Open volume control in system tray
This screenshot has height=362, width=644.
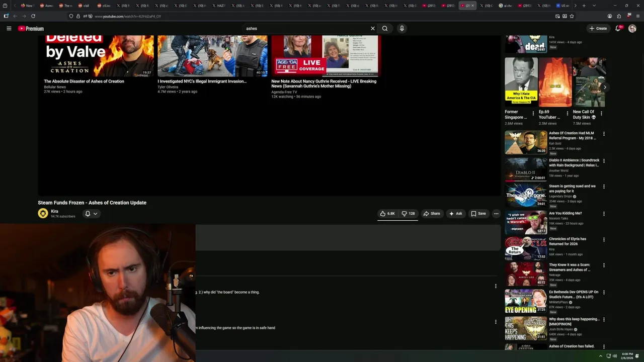(x=615, y=356)
